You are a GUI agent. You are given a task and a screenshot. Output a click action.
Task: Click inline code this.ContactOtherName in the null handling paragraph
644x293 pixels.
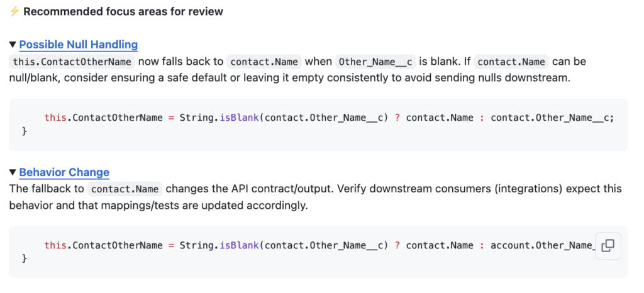click(73, 62)
